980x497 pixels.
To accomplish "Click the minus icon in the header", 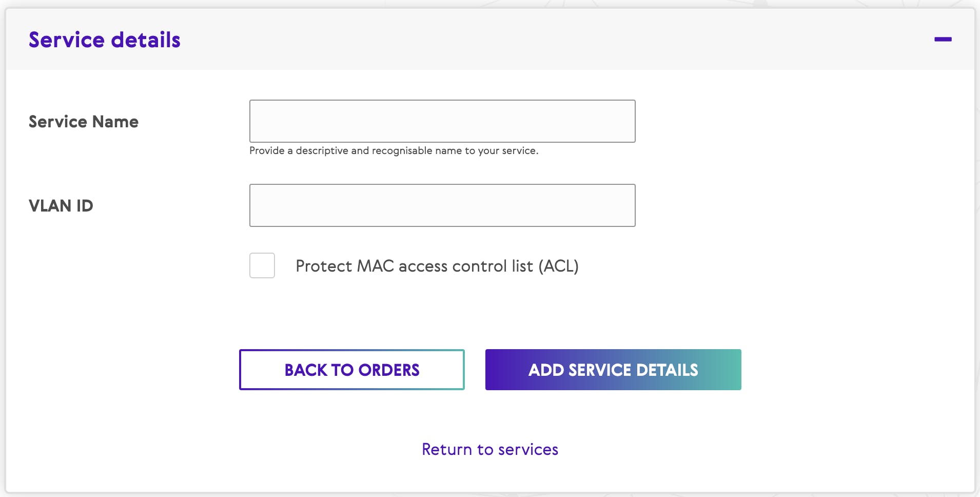I will click(943, 40).
